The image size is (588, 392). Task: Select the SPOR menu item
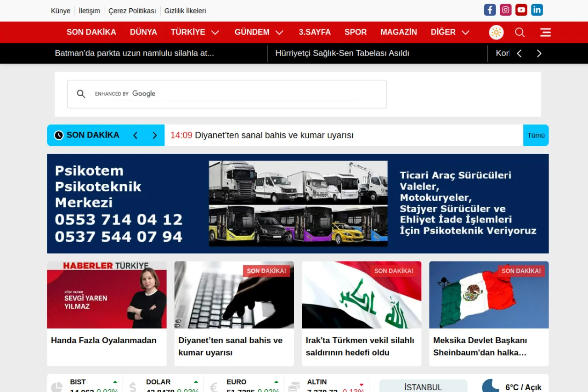pyautogui.click(x=356, y=32)
